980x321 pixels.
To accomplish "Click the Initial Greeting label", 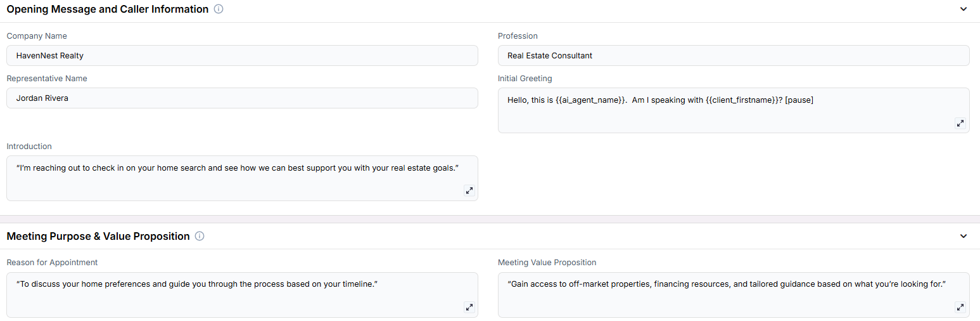I will [x=525, y=79].
